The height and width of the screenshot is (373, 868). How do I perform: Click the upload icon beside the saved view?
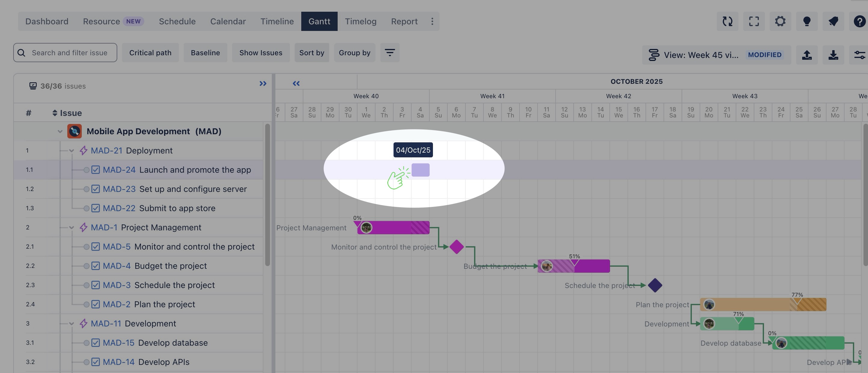click(x=807, y=55)
